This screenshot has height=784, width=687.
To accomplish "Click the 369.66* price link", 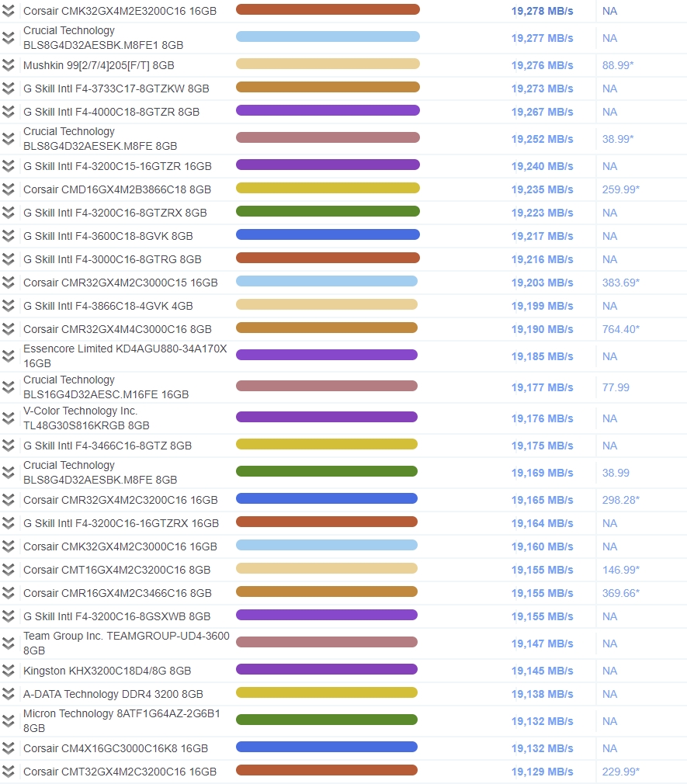I will [x=621, y=593].
